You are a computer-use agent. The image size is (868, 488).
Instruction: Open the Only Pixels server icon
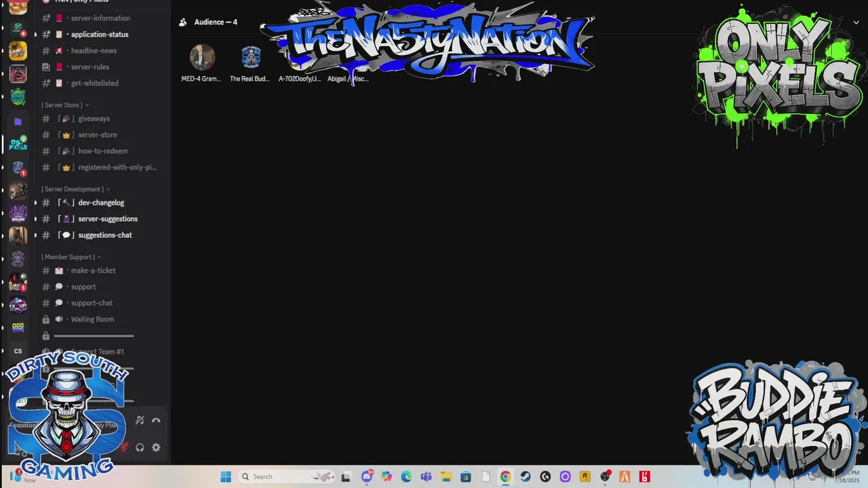pos(18,144)
